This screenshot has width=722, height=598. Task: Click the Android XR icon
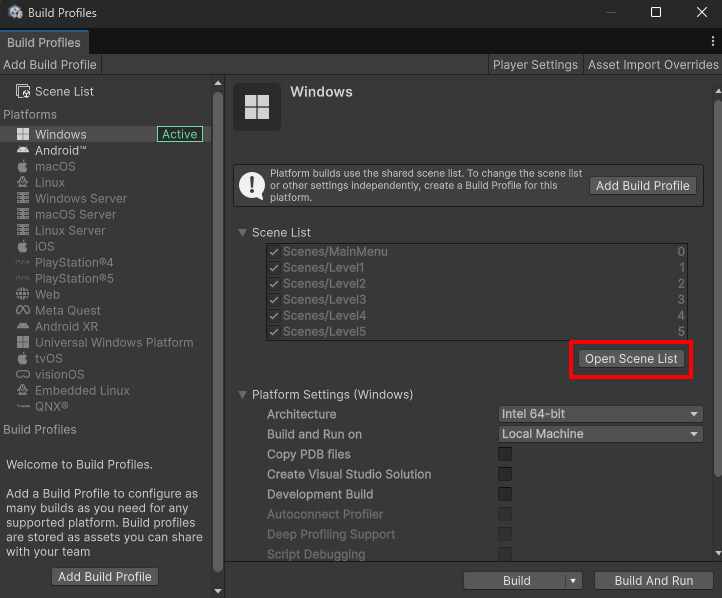point(23,326)
